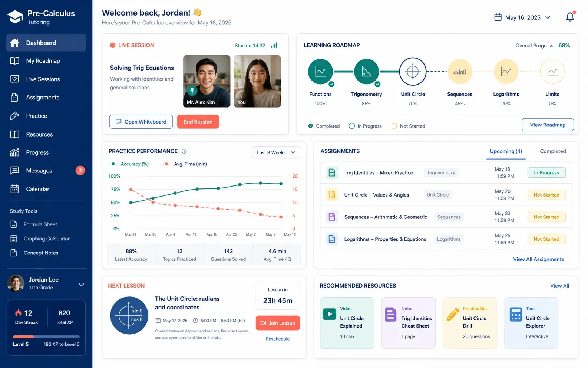Click the Unit Circle Drill pencil icon
Viewport: 588px width, 368px height.
pos(453,315)
